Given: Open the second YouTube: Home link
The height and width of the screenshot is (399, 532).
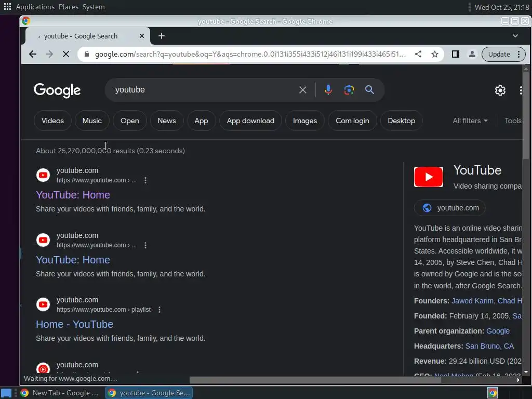Looking at the screenshot, I should coord(73,260).
